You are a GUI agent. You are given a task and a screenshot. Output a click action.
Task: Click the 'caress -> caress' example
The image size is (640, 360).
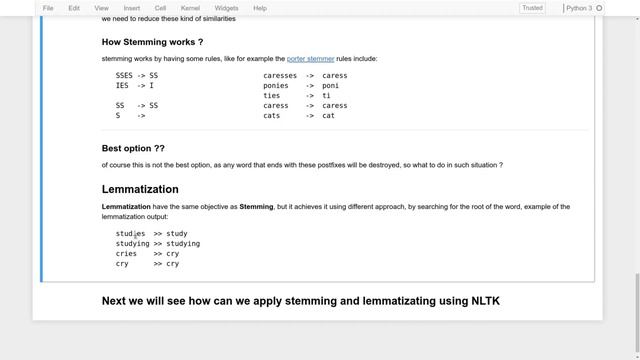coord(305,106)
